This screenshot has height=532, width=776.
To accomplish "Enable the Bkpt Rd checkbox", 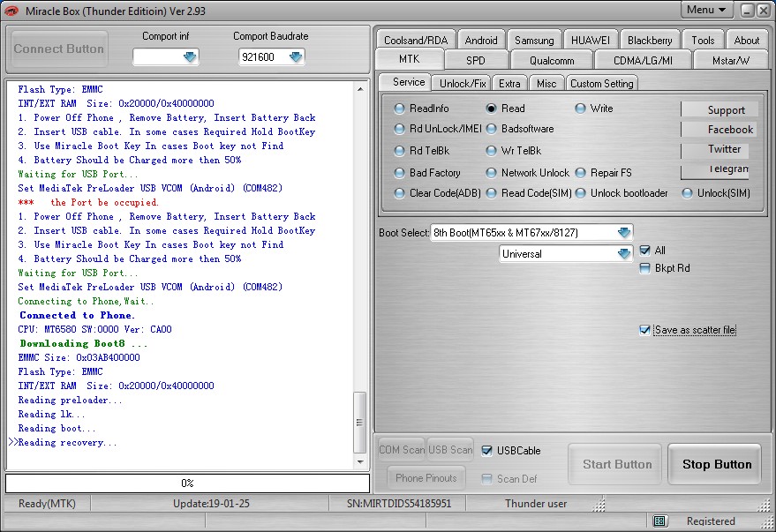I will pos(644,268).
